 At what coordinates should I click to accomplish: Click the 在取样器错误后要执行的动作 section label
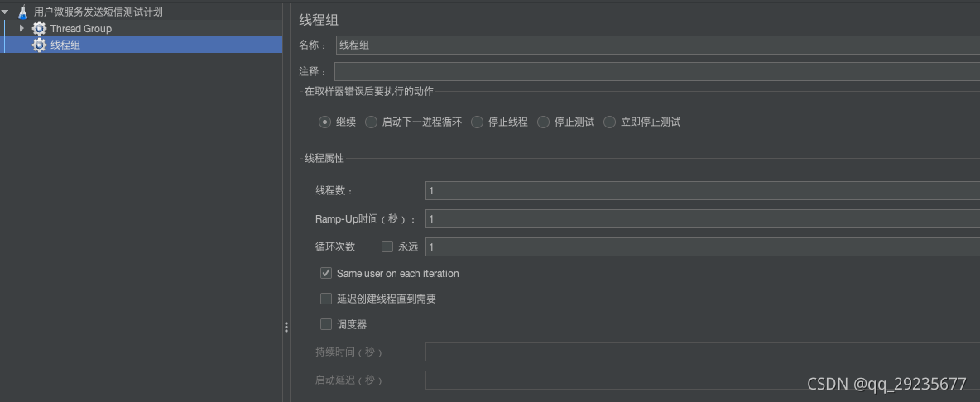[369, 92]
